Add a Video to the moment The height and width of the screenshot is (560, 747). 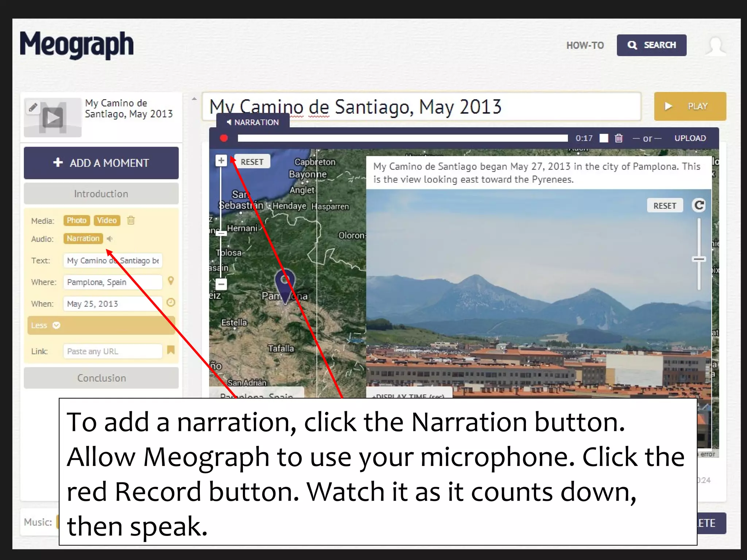pos(107,220)
